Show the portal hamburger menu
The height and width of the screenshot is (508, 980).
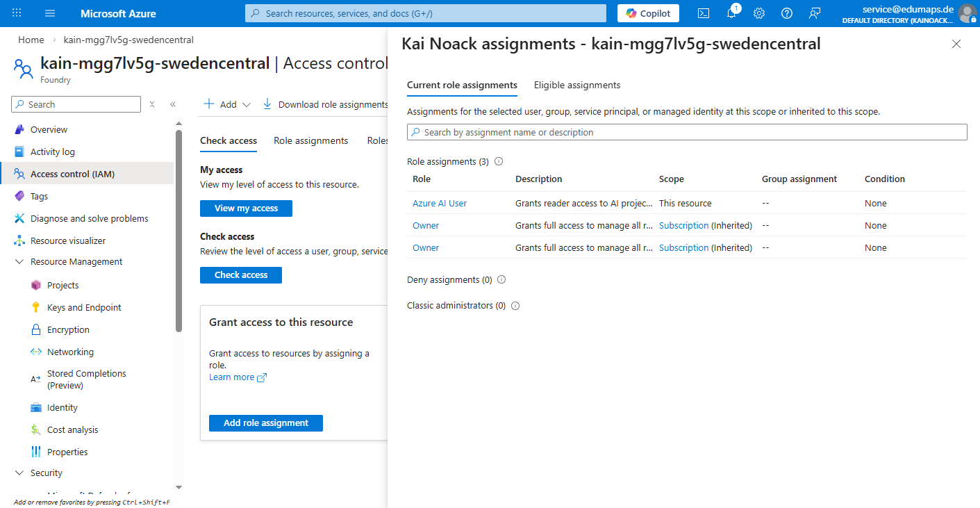point(50,13)
